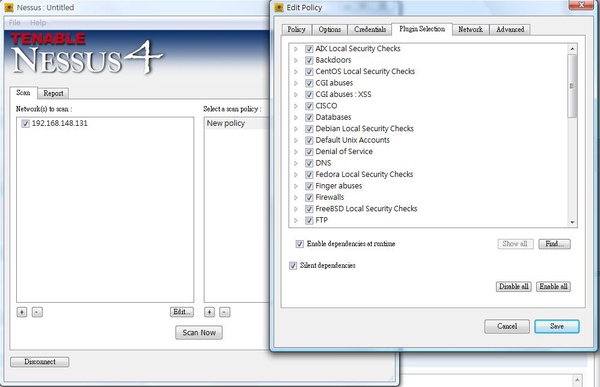Click the Scan Now button
This screenshot has width=600, height=387.
click(199, 333)
